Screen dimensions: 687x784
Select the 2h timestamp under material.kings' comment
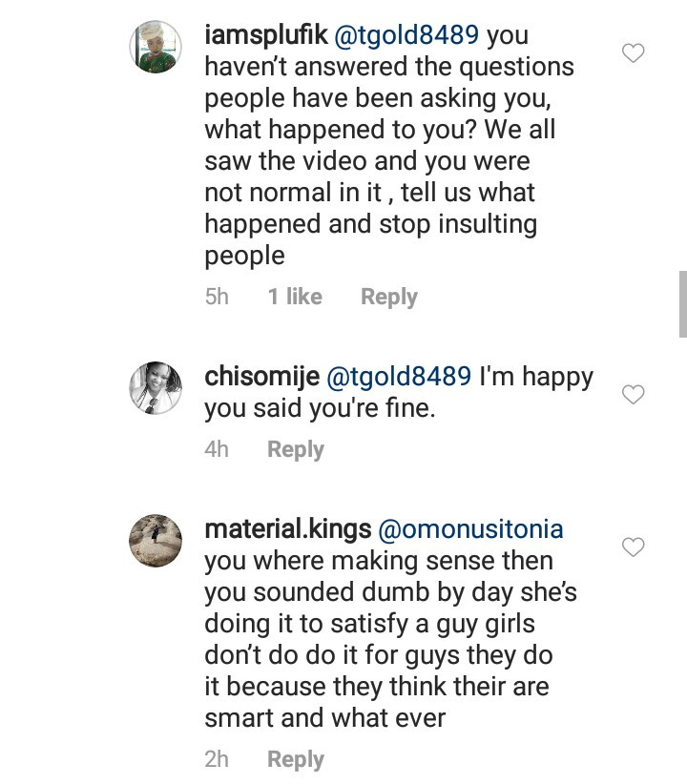click(217, 759)
